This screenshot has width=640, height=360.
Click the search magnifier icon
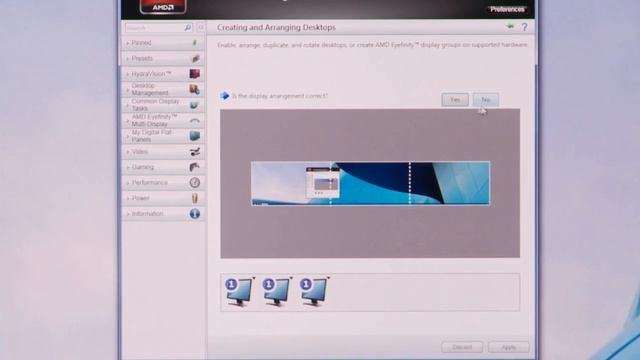click(188, 28)
